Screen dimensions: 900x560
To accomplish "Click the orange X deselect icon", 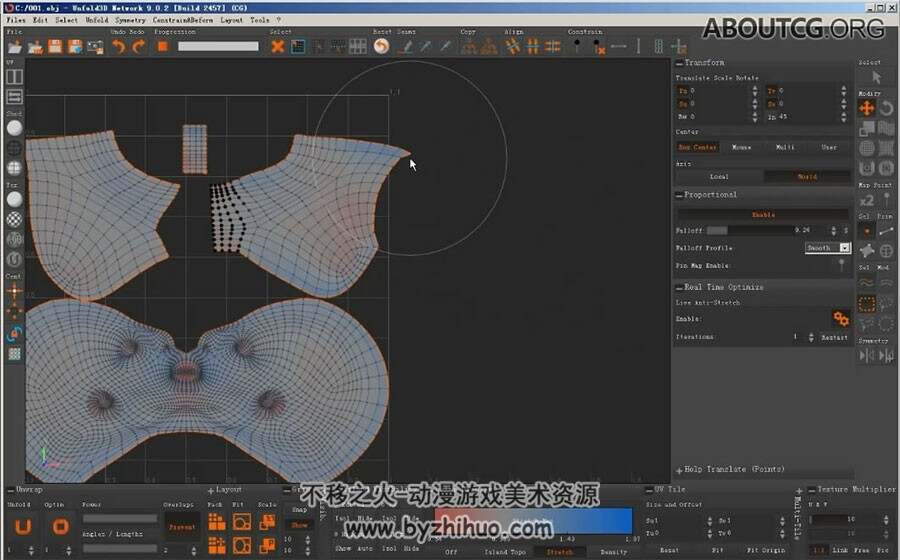I will tap(278, 46).
